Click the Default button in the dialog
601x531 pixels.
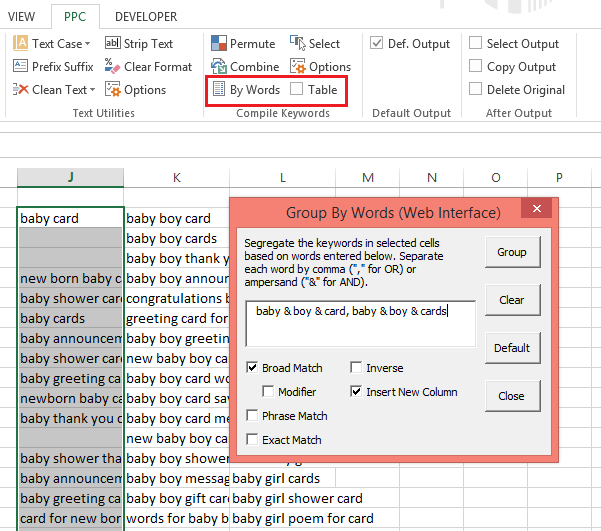512,348
